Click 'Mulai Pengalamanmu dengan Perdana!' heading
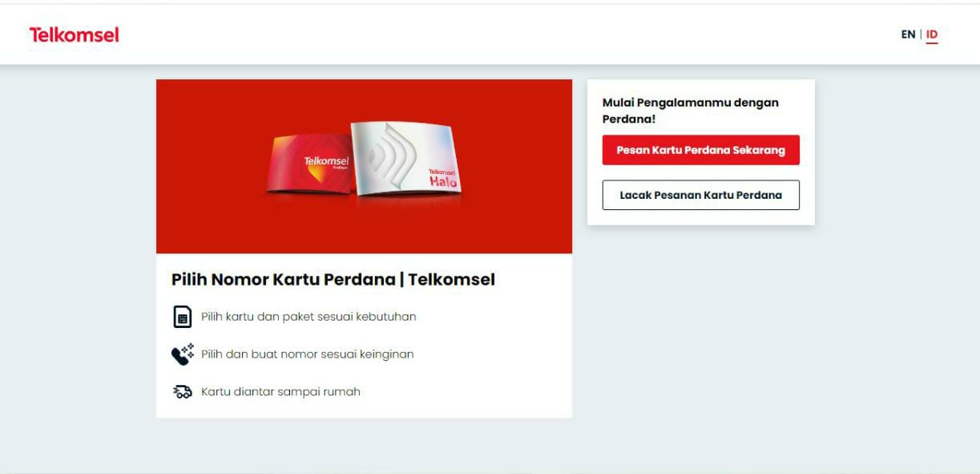 pos(691,111)
